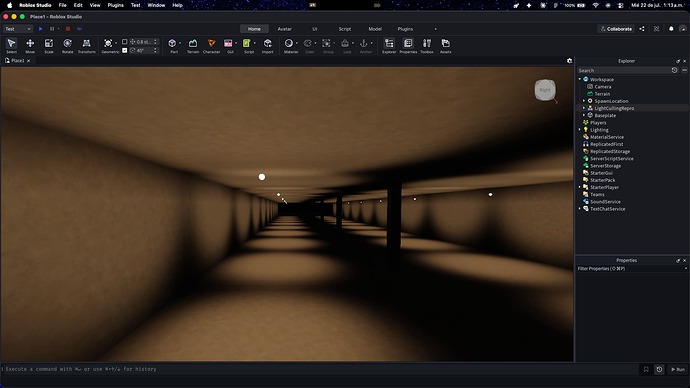Expand the Baseplate node
The width and height of the screenshot is (690, 388).
[x=584, y=115]
